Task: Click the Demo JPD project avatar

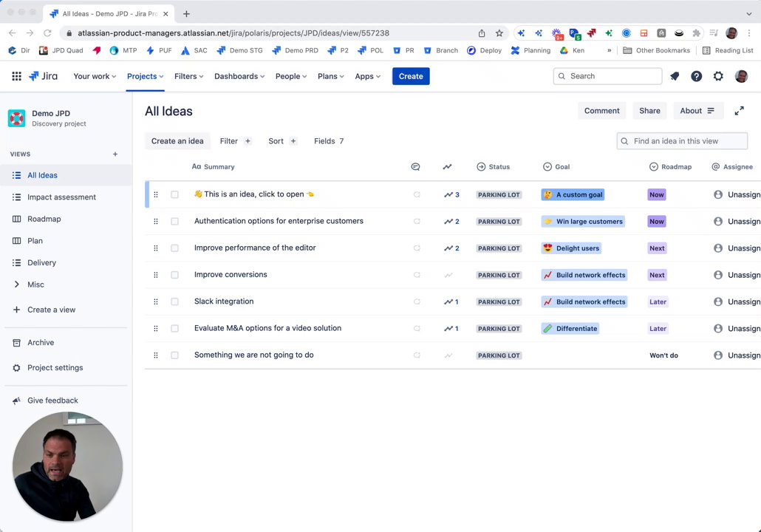Action: tap(16, 118)
